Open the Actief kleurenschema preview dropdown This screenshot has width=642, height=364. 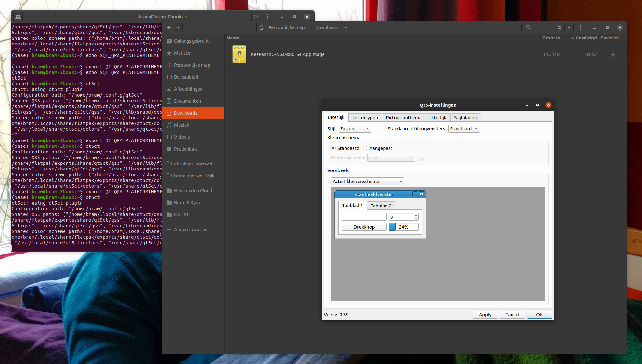[367, 181]
